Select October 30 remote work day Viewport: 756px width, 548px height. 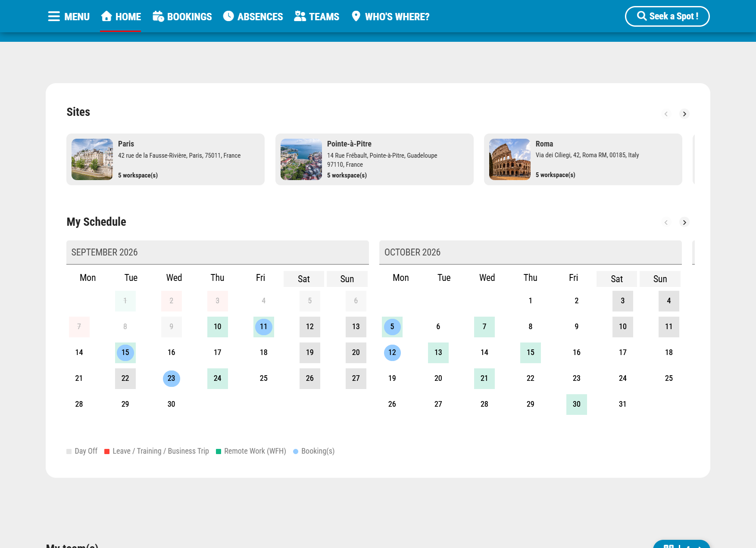tap(577, 405)
